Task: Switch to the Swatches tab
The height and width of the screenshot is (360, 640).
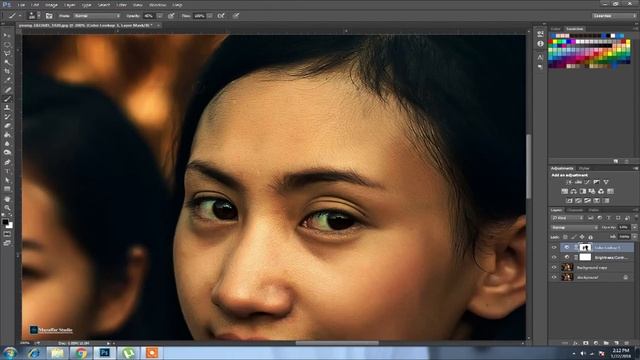Action: coord(574,29)
